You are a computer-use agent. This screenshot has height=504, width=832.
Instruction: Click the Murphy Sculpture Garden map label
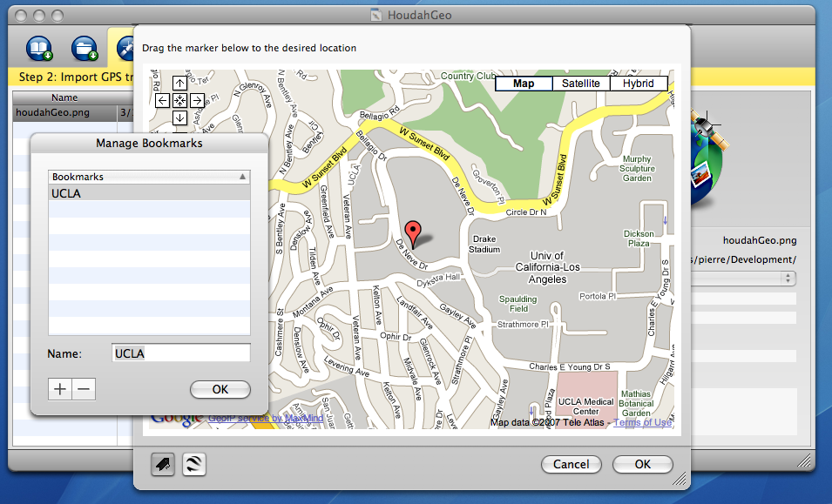coord(637,169)
